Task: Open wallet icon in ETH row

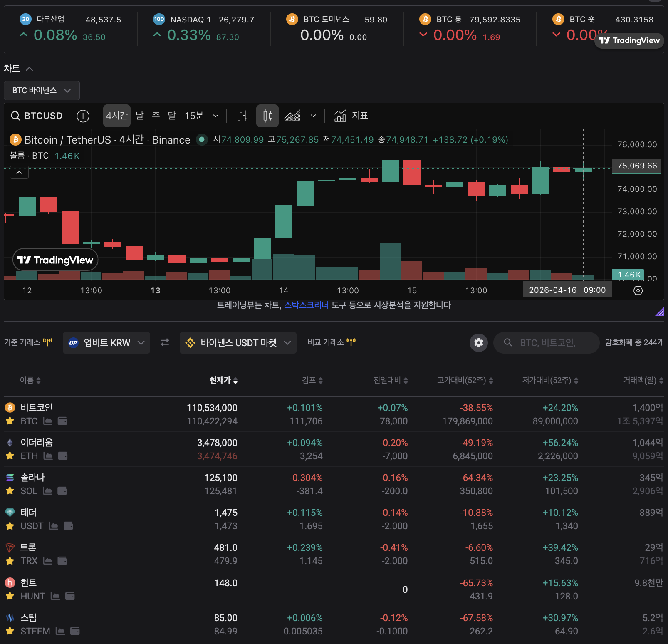Action: click(x=63, y=456)
